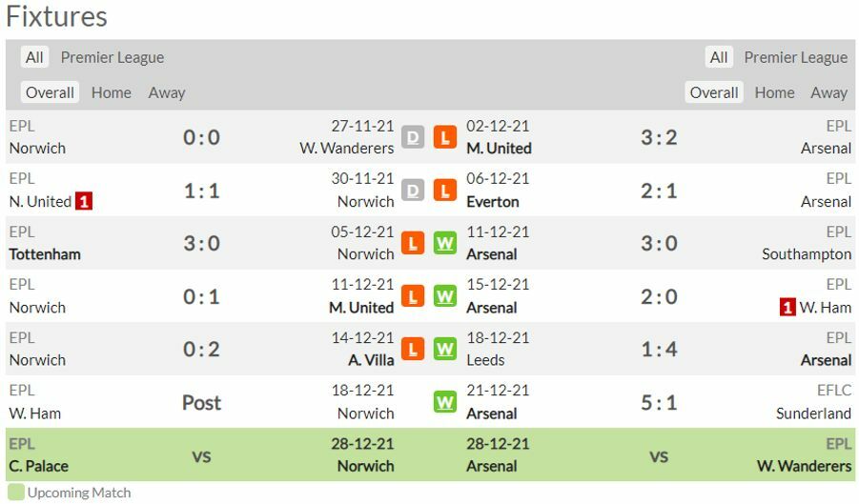Click the D result badge for 27-11-21
859x504 pixels.
(413, 137)
